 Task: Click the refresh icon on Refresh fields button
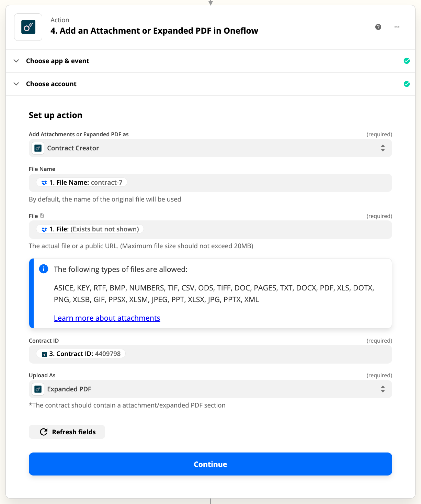[x=43, y=432]
